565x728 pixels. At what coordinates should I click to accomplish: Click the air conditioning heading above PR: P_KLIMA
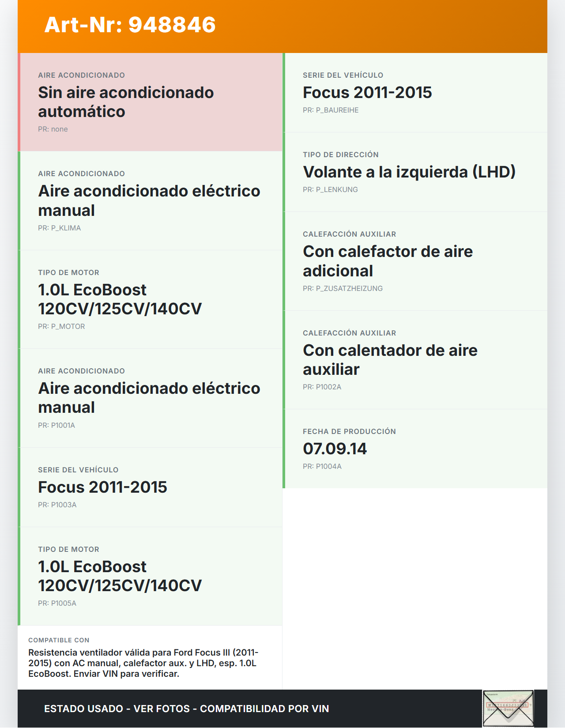pos(149,200)
